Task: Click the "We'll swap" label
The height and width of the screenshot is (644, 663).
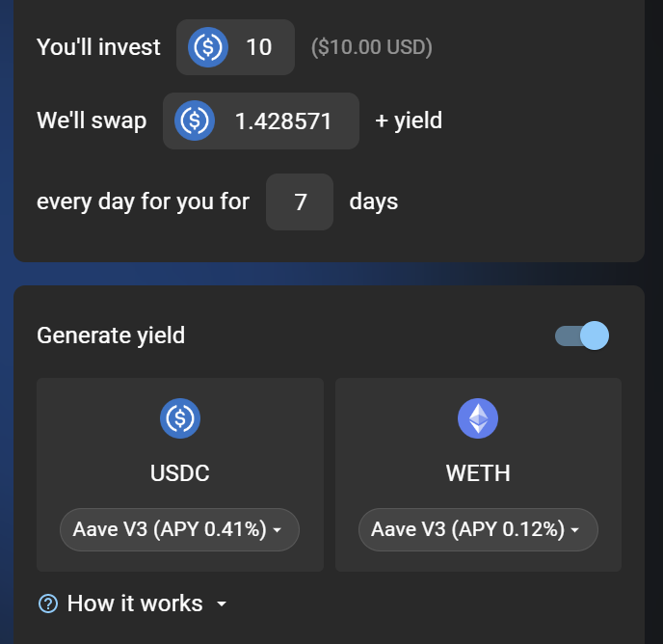Action: coord(92,121)
